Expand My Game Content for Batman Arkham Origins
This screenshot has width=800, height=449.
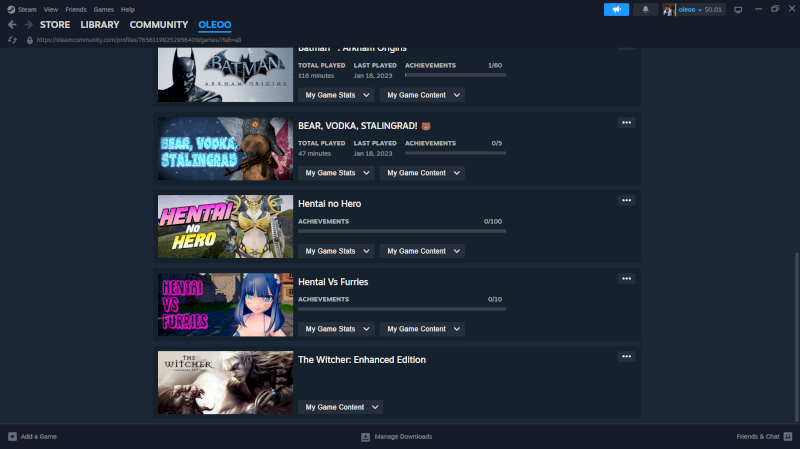[x=422, y=95]
